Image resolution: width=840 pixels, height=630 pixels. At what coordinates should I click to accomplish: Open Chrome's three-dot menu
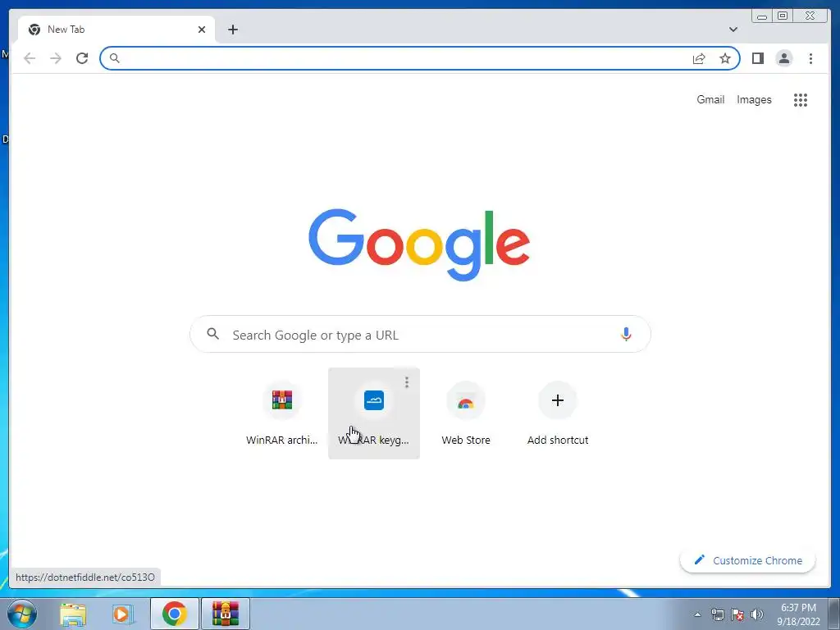coord(811,58)
